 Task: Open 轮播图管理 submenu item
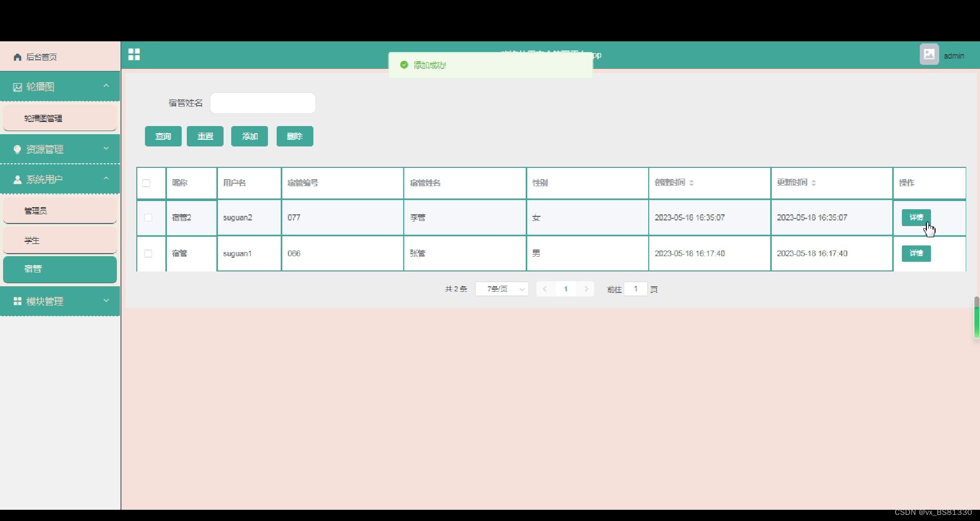[x=60, y=118]
